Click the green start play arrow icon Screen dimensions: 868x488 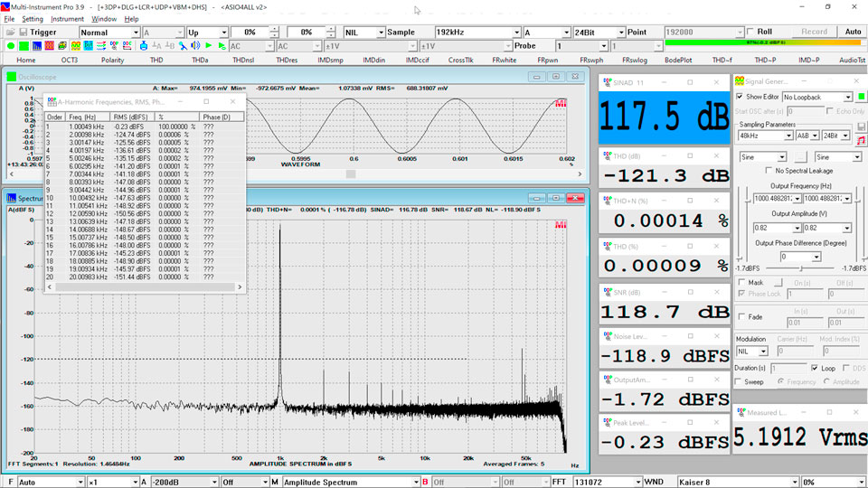pos(208,45)
